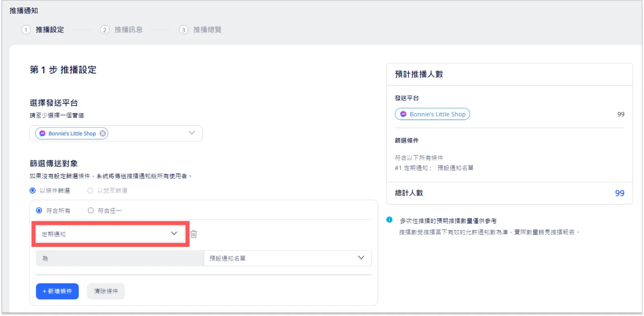Screen dimensions: 644x316
Task: Click the 篩選條件 label in summary panel
Action: point(407,140)
